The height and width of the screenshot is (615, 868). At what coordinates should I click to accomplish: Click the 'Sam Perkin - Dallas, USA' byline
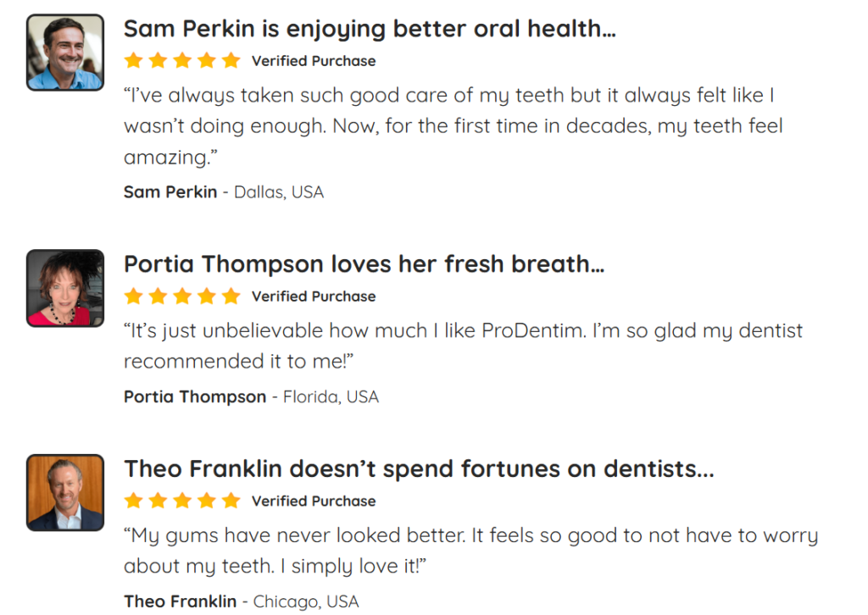[224, 192]
